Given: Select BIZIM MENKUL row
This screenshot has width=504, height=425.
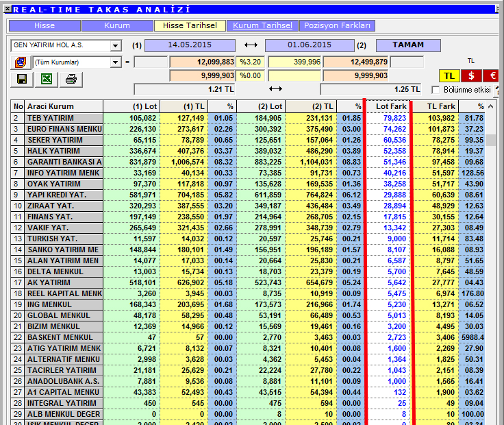Looking at the screenshot, I should [x=247, y=326].
